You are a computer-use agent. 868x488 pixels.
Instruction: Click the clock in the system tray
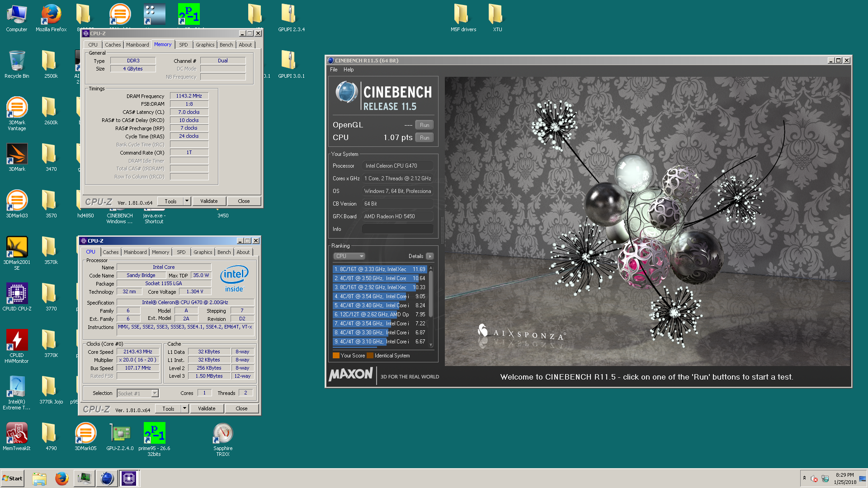pos(845,479)
